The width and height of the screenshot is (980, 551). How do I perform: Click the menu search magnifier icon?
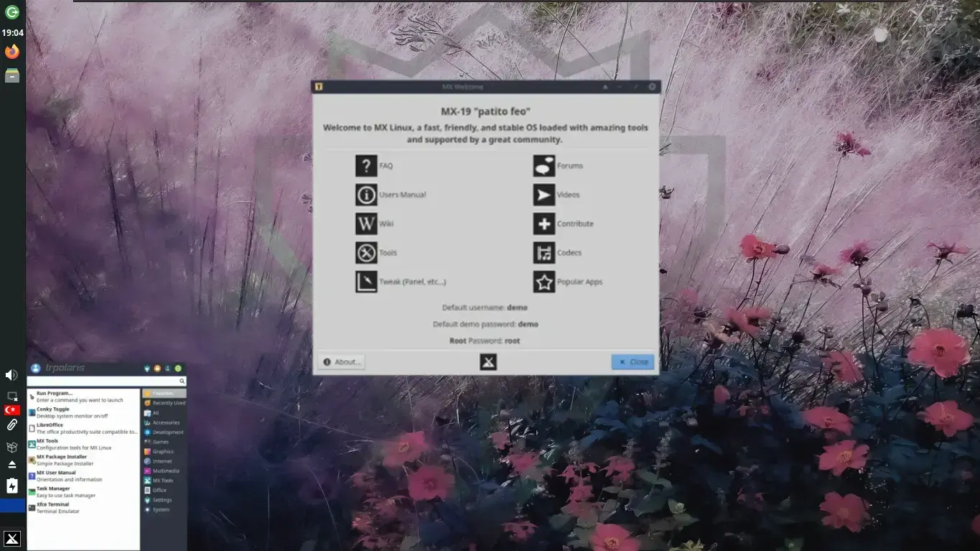pyautogui.click(x=182, y=381)
